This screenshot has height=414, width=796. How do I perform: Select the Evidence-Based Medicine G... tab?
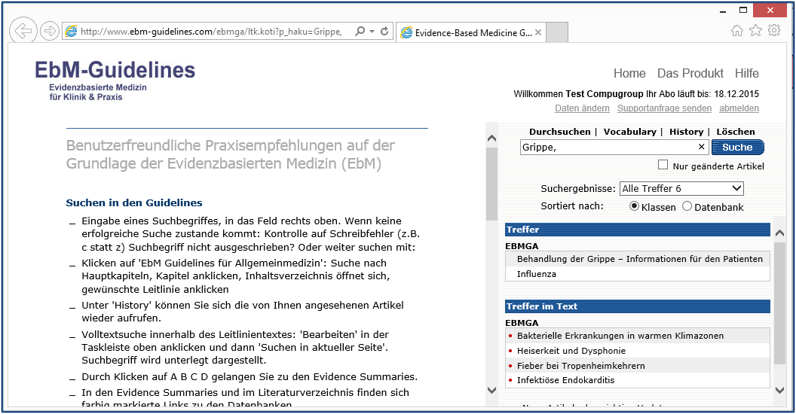471,32
